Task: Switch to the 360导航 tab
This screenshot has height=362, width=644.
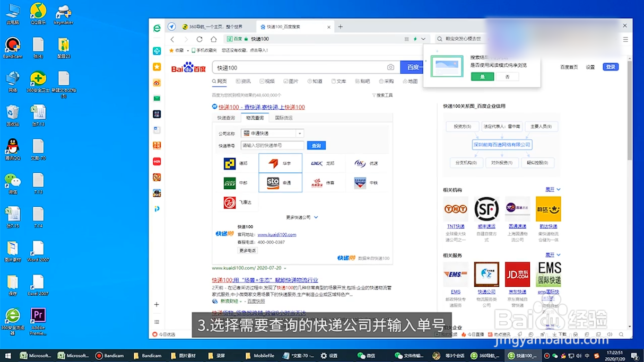Action: tap(212, 27)
